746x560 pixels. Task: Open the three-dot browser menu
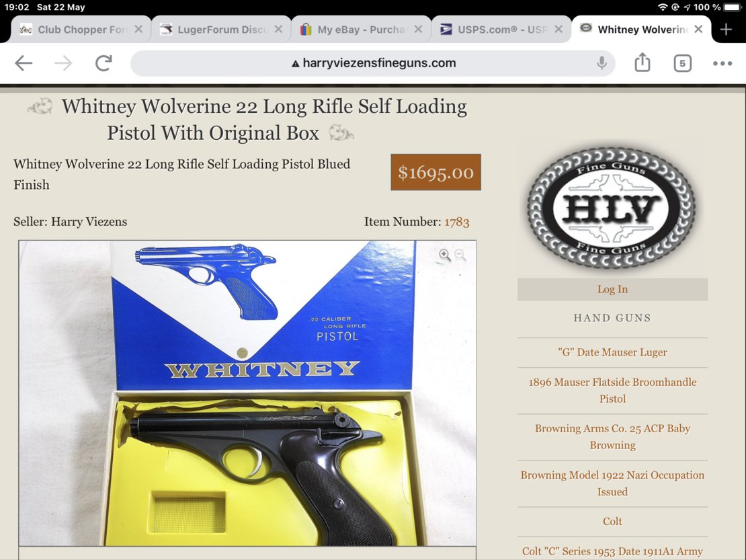click(722, 63)
